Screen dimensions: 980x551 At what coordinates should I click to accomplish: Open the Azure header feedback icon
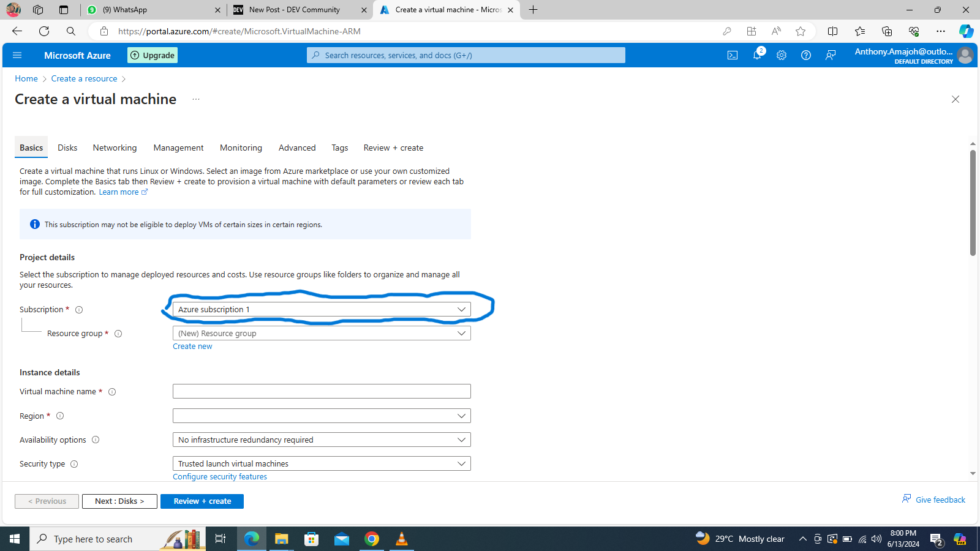pyautogui.click(x=831, y=55)
